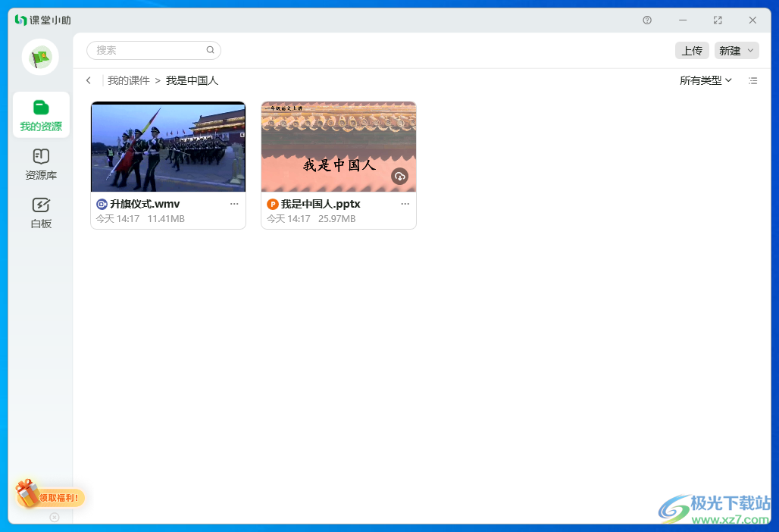The height and width of the screenshot is (532, 779).
Task: Go back with the left arrow
Action: pyautogui.click(x=89, y=80)
